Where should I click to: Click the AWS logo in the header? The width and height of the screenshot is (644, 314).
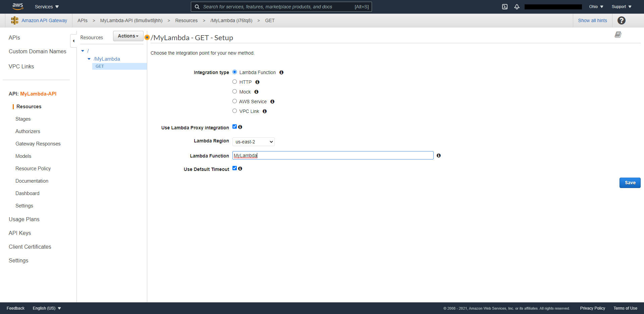[x=18, y=6]
